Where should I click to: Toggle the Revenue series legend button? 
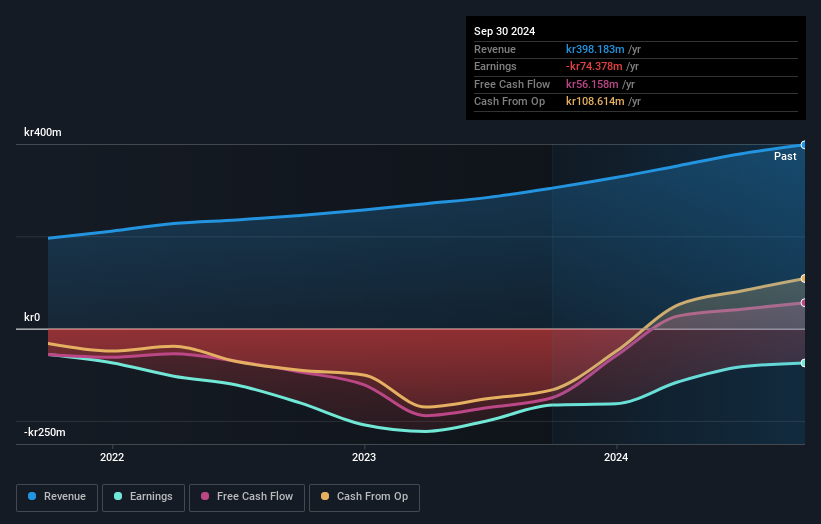[x=57, y=497]
